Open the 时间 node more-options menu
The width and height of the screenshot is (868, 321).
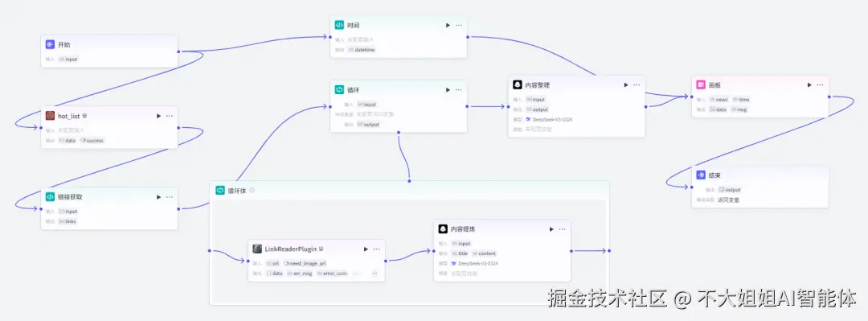[458, 25]
